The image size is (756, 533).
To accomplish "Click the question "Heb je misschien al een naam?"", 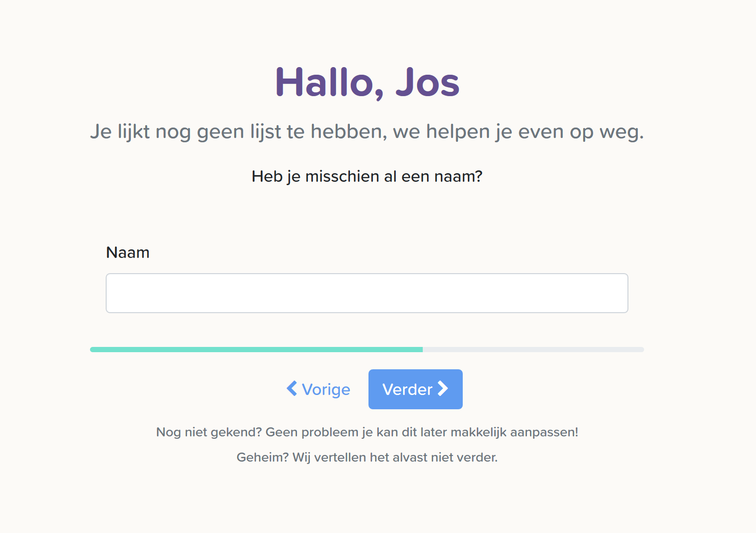I will [x=367, y=177].
